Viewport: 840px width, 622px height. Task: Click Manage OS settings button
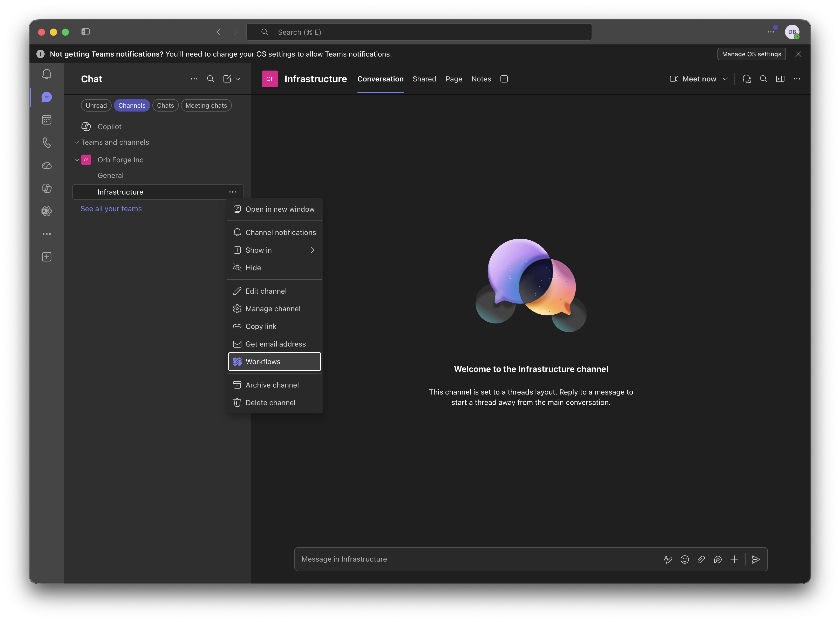[x=751, y=54]
